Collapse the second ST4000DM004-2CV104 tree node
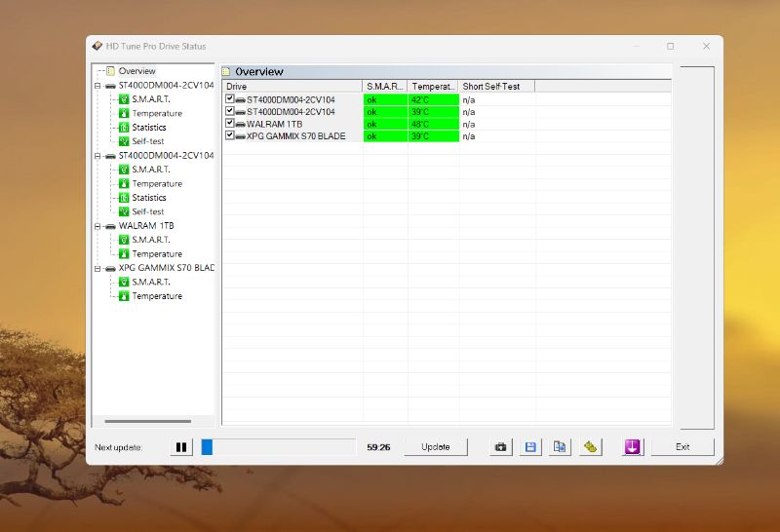 coord(97,156)
